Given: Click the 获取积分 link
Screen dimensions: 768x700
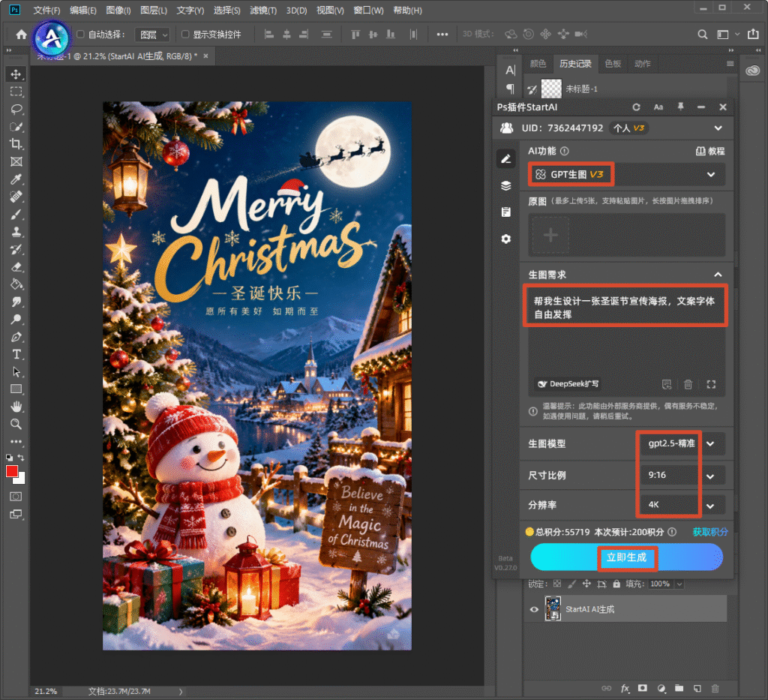Looking at the screenshot, I should (710, 532).
